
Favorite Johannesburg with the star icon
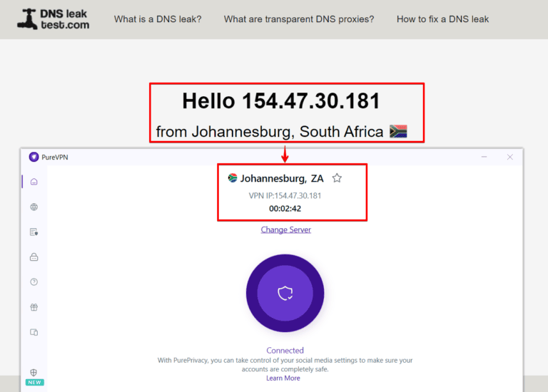point(337,178)
